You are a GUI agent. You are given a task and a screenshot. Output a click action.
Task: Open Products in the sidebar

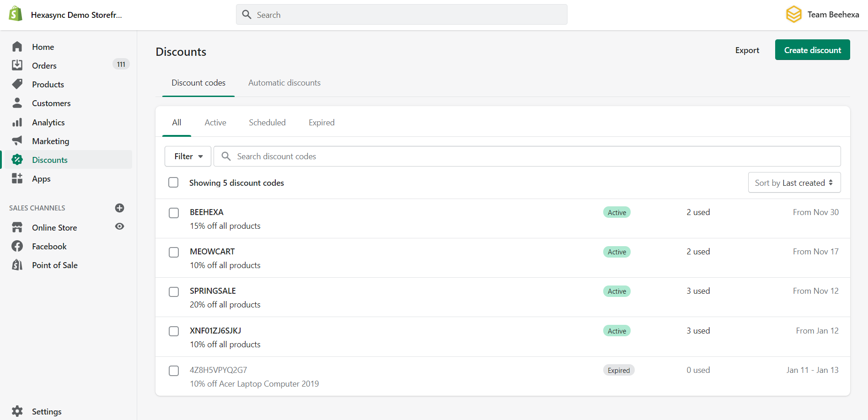(x=48, y=85)
